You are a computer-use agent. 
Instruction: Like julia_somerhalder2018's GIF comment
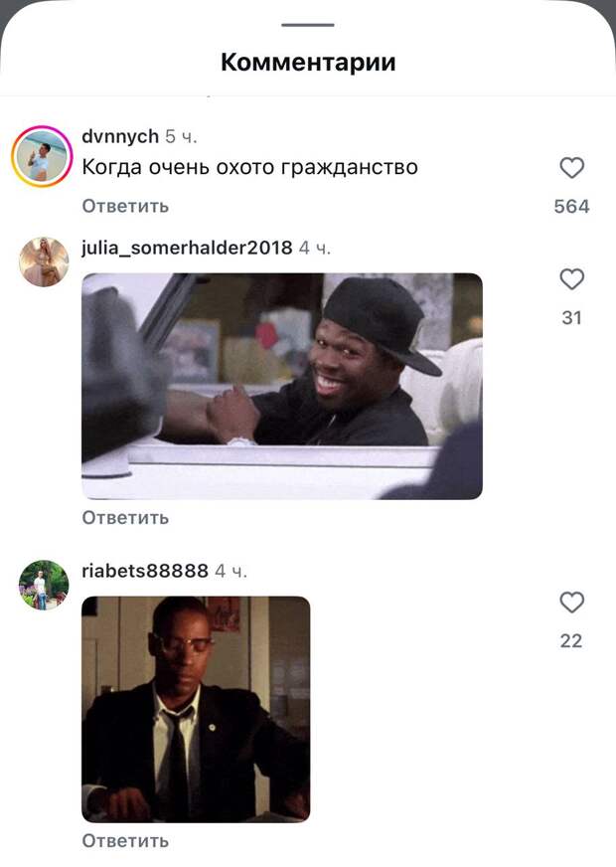(572, 279)
